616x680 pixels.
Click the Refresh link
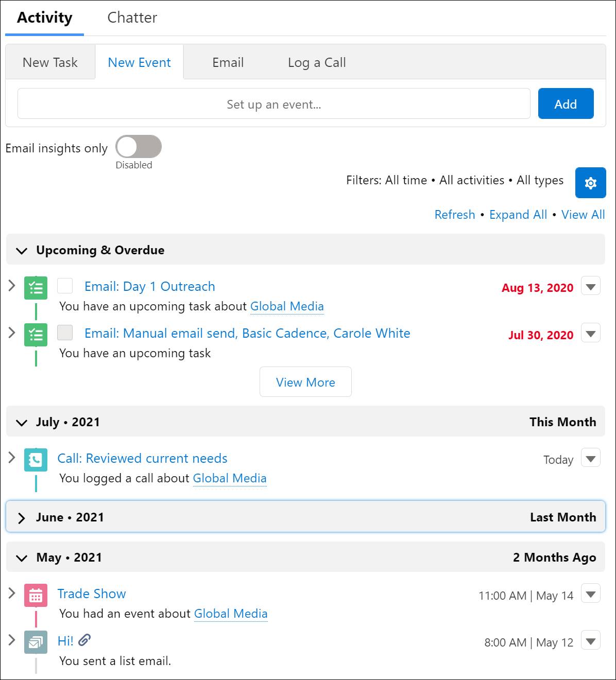(455, 215)
